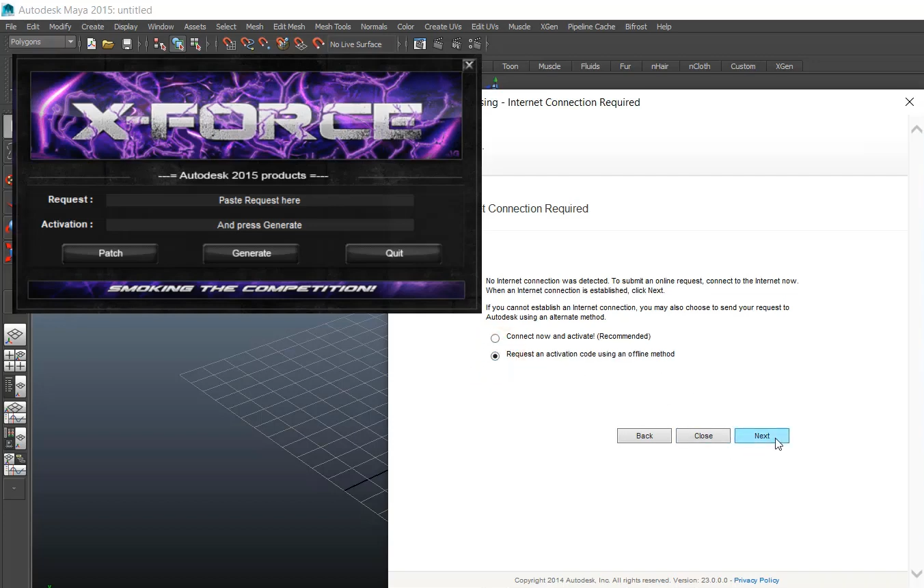Toggle Snap to grids magnet icon

230,44
